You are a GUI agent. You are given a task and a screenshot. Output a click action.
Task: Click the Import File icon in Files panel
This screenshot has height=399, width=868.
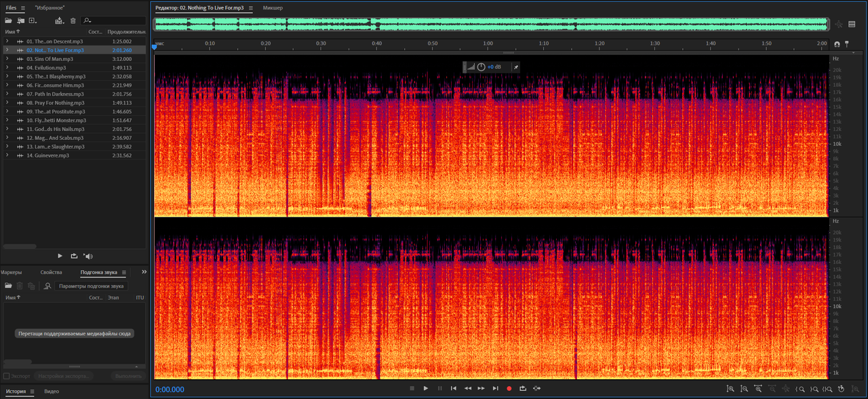pyautogui.click(x=20, y=21)
